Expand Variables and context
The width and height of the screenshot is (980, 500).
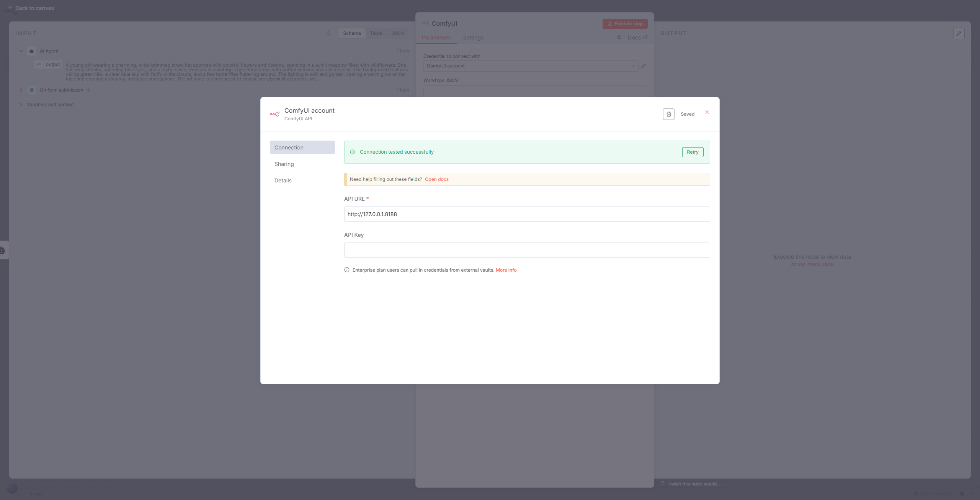coord(21,105)
